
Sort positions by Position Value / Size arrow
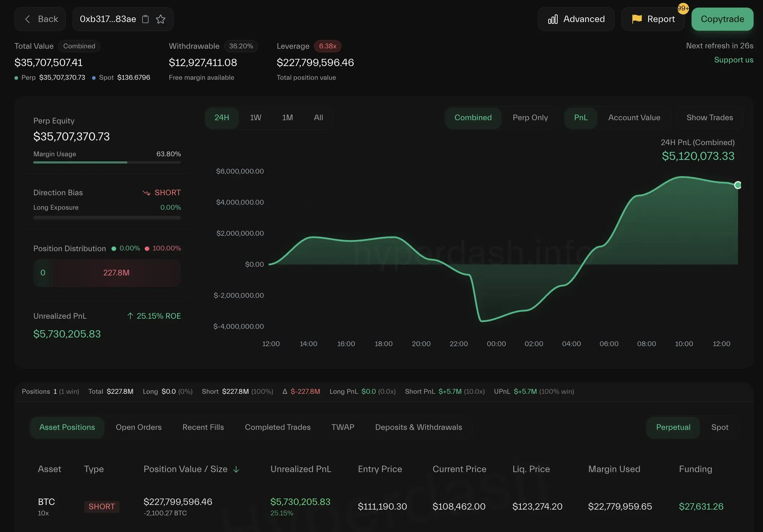pos(236,470)
